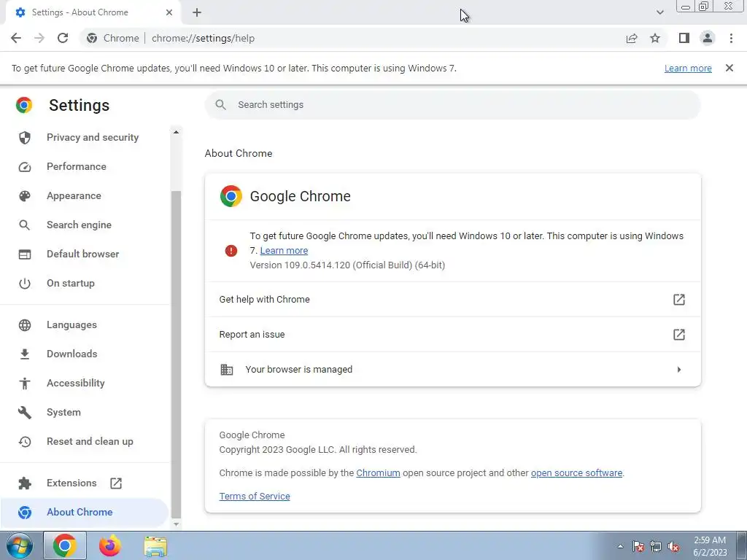Click the site info Chrome chip in address bar

pos(113,38)
